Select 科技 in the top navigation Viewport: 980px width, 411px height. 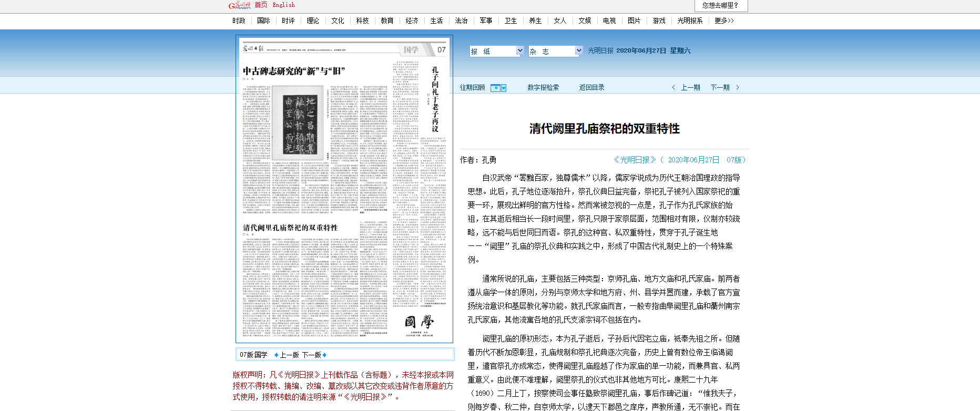pos(362,21)
